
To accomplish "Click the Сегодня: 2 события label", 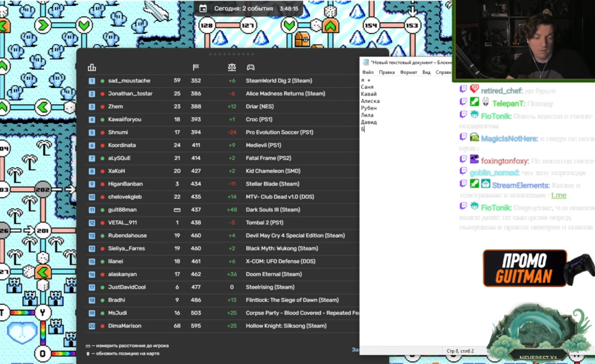I will [243, 8].
